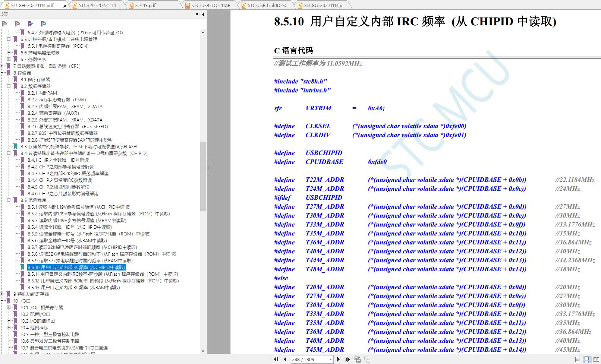
Task: Collapse the bookmark panel with left arrow
Action: (203, 14)
